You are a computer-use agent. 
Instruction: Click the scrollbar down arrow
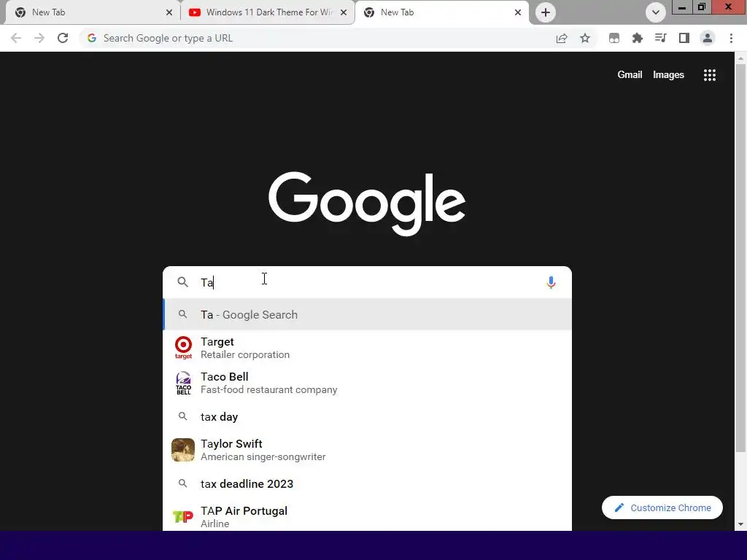click(x=740, y=525)
